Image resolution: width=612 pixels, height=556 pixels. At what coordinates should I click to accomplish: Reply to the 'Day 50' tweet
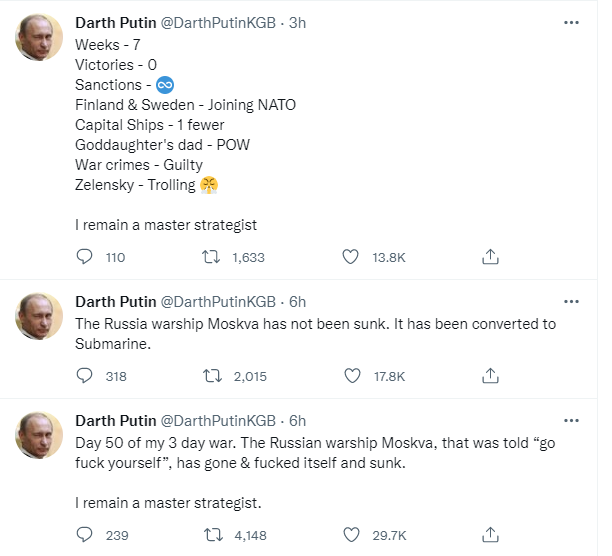point(84,535)
